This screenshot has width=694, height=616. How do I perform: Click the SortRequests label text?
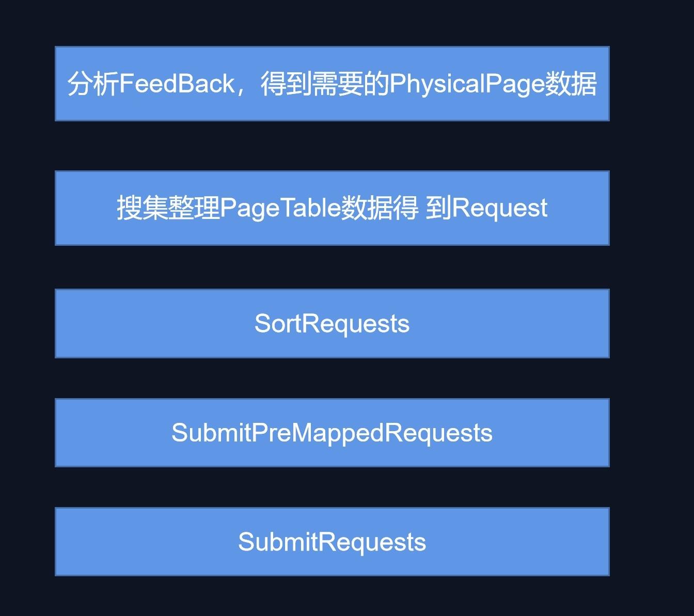(332, 324)
